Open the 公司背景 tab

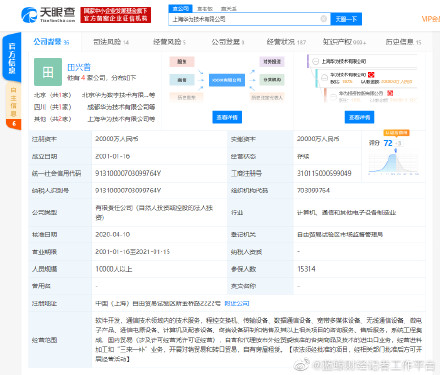coord(51,42)
